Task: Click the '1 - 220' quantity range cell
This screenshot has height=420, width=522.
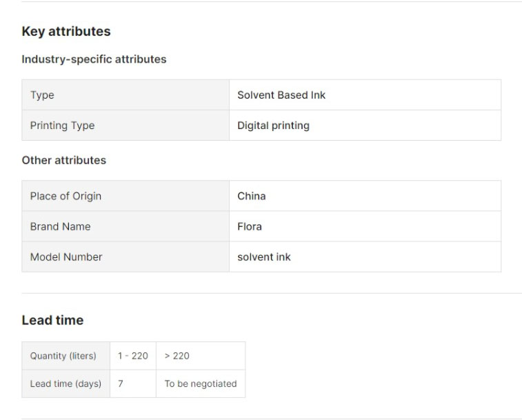Action: tap(132, 356)
